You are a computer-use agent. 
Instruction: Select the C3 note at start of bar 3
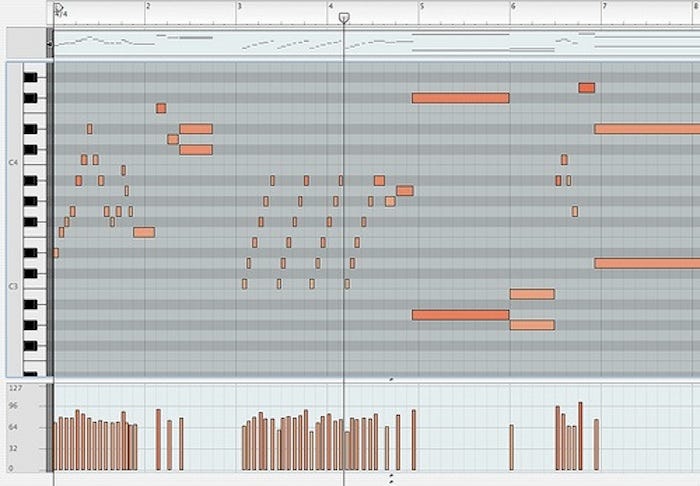pos(245,284)
